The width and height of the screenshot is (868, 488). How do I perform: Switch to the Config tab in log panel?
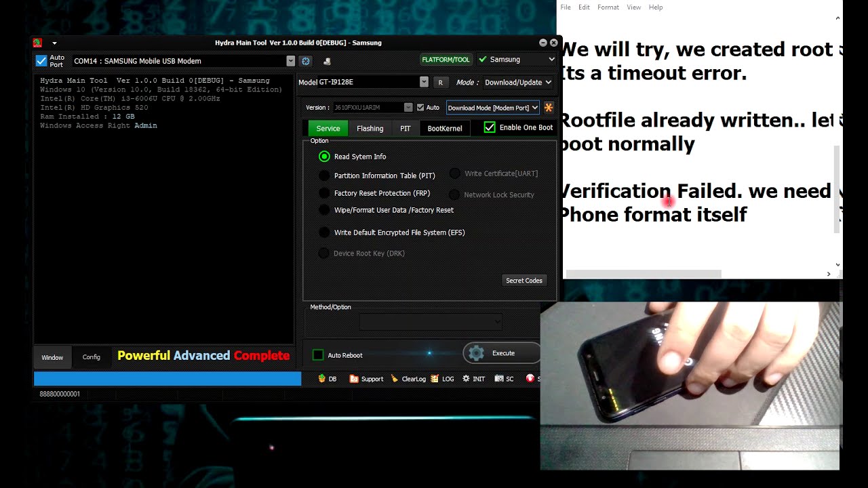tap(91, 357)
